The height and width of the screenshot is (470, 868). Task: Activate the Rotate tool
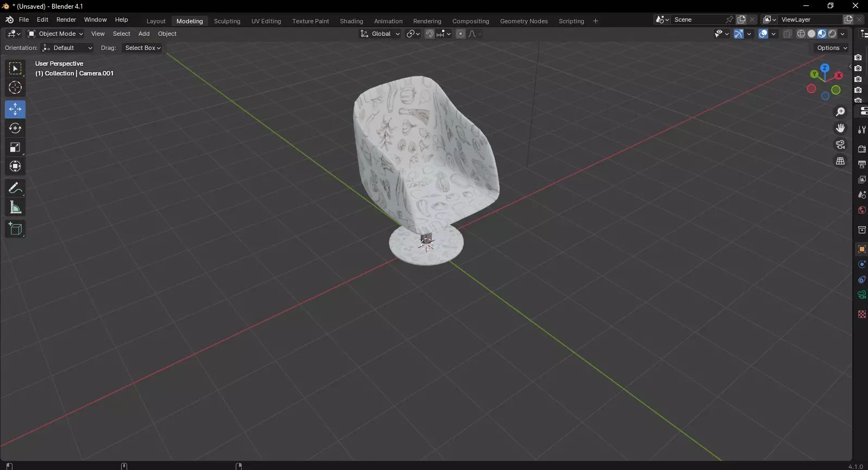tap(15, 128)
